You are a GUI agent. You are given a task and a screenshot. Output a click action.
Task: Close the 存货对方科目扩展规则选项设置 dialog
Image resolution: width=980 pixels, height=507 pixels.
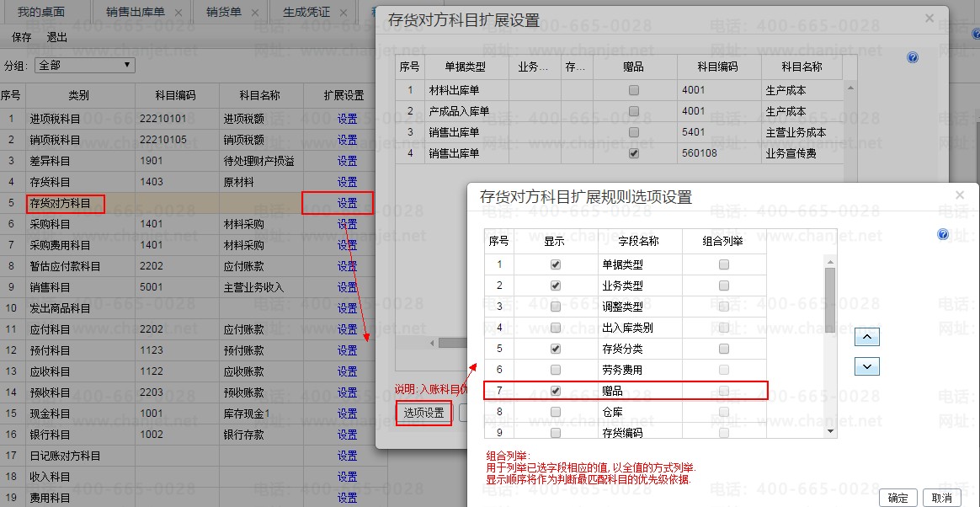[960, 195]
